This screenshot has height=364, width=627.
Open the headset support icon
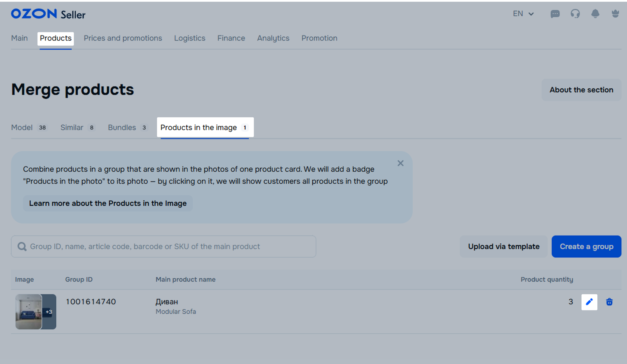point(575,14)
